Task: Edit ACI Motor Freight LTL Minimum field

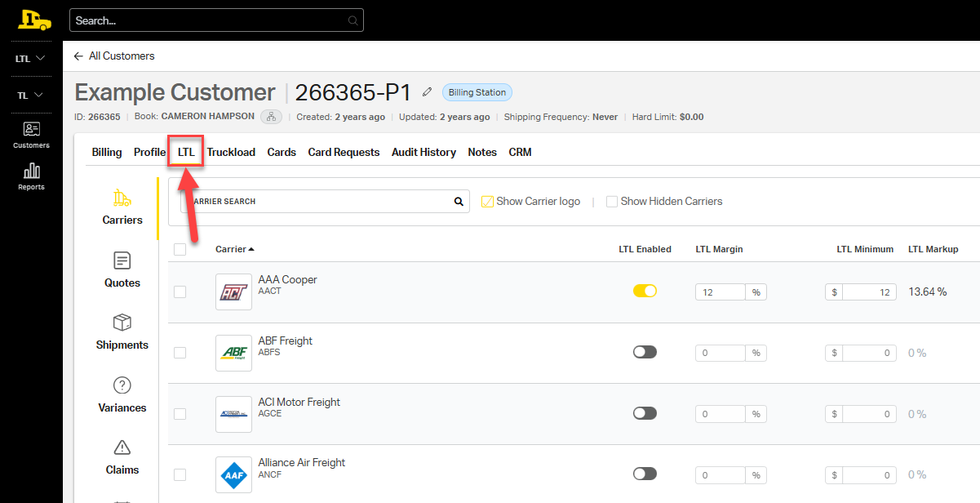Action: (869, 415)
